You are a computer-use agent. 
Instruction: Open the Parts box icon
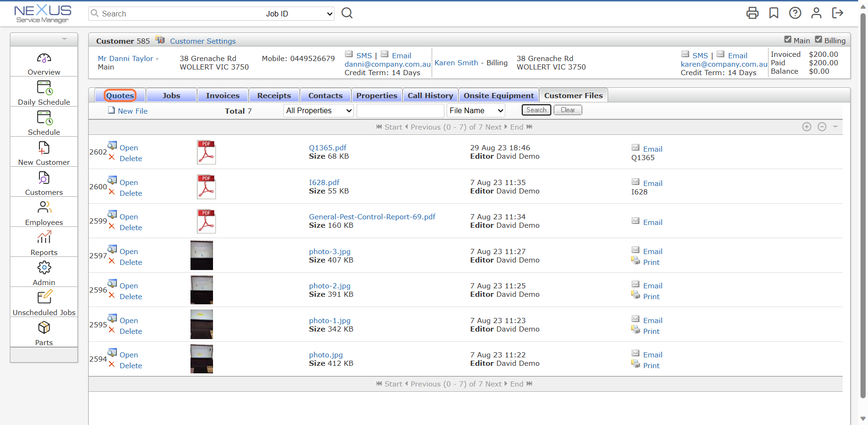point(44,327)
